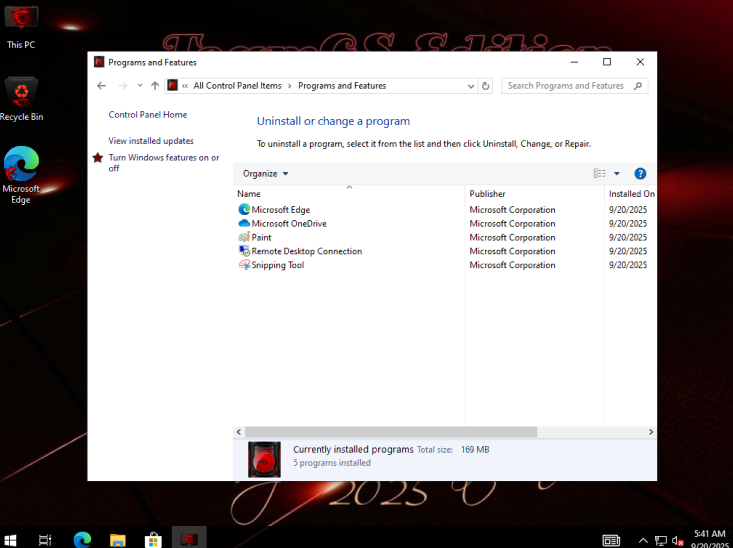Sort by the Publisher column header
Screen dimensions: 733x548
click(x=535, y=194)
